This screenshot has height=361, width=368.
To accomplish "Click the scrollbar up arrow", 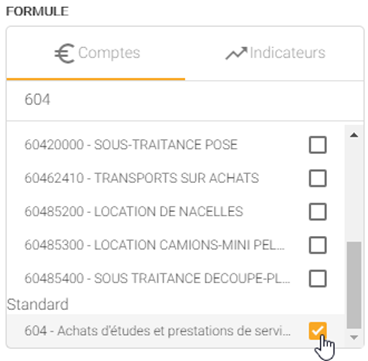I will 354,135.
